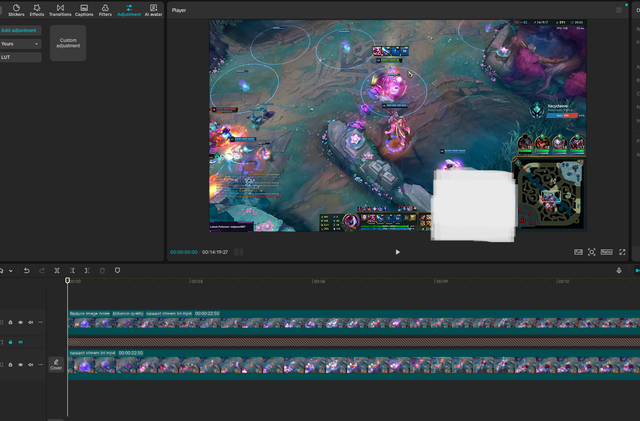640x421 pixels.
Task: Select the main track video clip
Action: click(x=354, y=365)
